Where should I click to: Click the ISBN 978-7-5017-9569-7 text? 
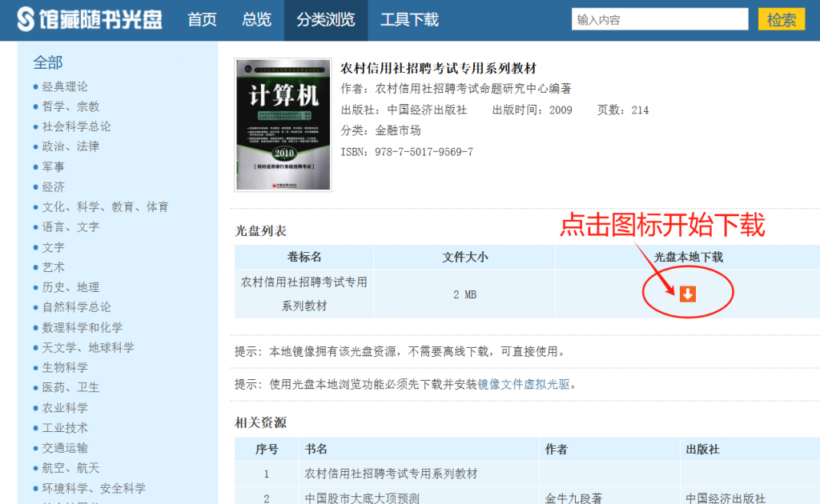click(x=407, y=152)
